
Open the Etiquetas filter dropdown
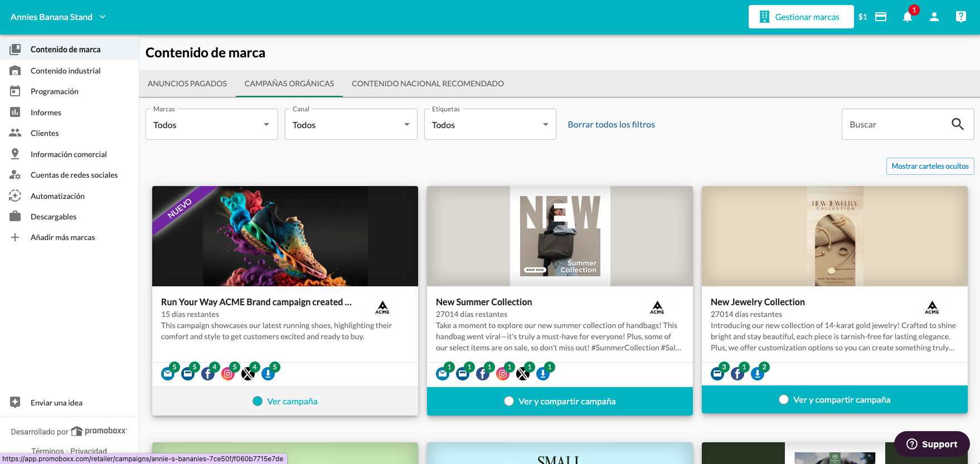[490, 124]
